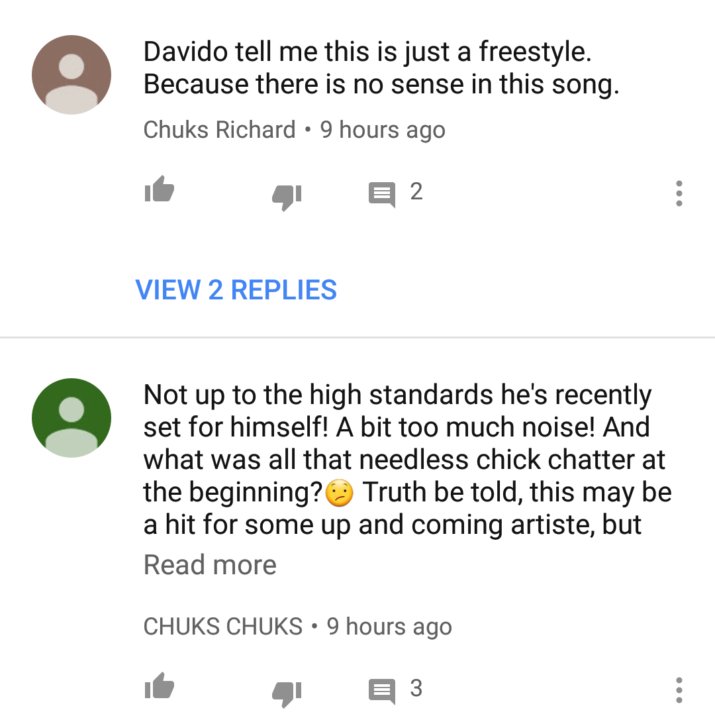Image resolution: width=715 pixels, height=720 pixels.
Task: Tap reply count 2 on first comment
Action: (x=416, y=191)
